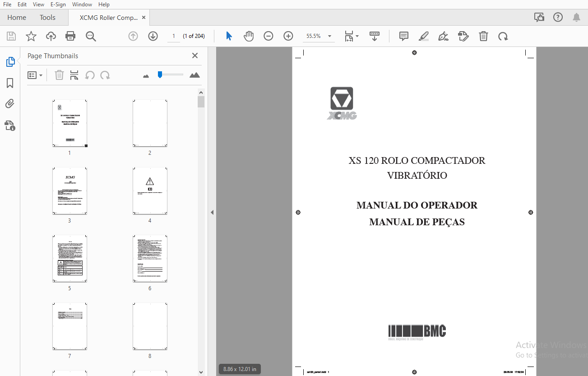Open the Help menu
Viewport: 588px width, 376px height.
[104, 4]
